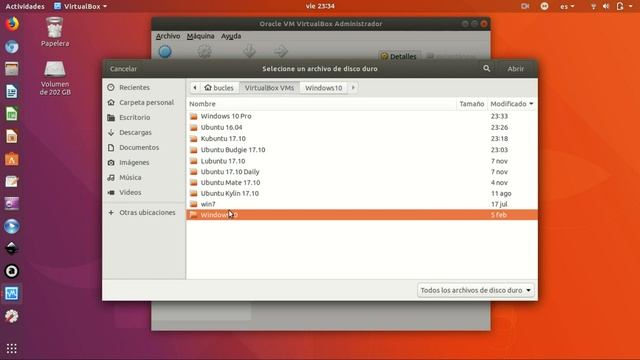Image resolution: width=640 pixels, height=360 pixels.
Task: Open Amazon launcher in the dock
Action: click(12, 271)
